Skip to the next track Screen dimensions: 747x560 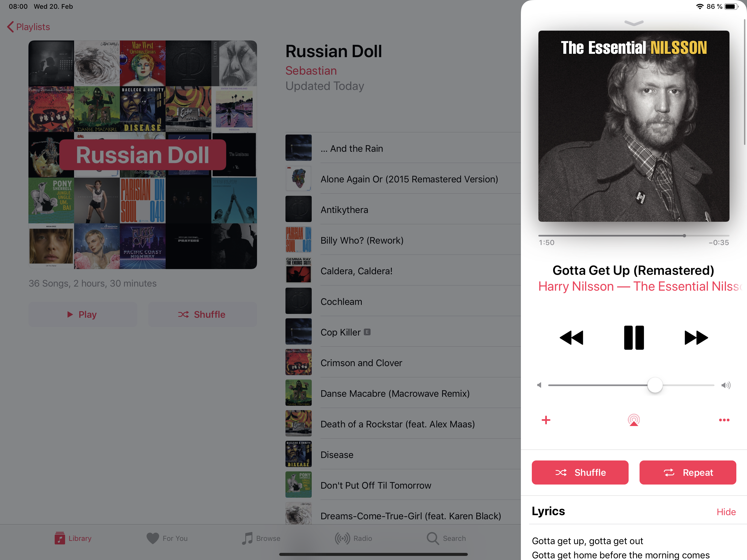(x=696, y=337)
